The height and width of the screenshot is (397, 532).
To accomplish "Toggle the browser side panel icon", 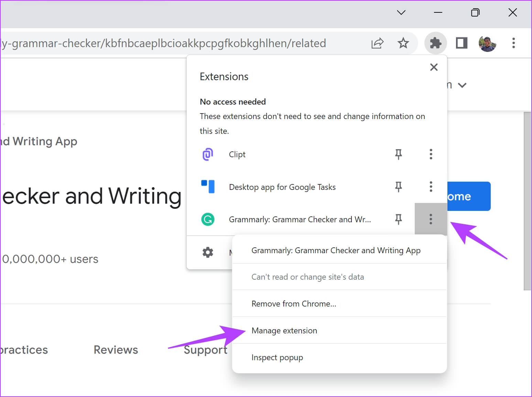I will [462, 43].
